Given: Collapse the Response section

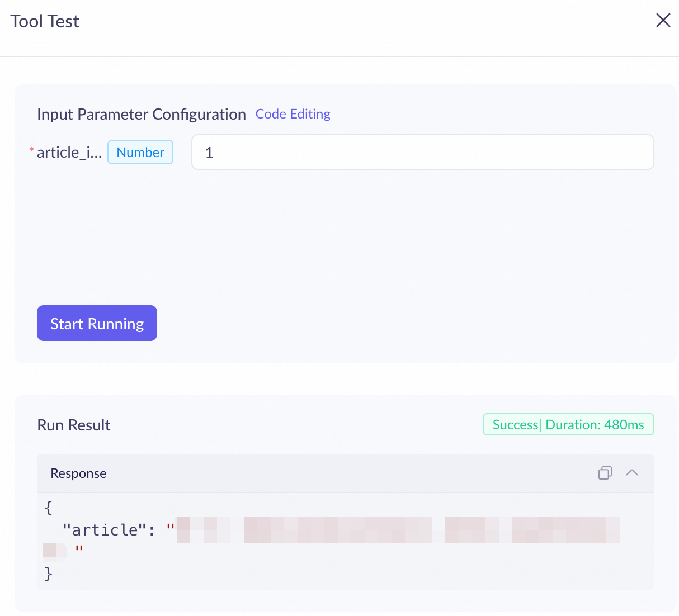Looking at the screenshot, I should (x=632, y=473).
